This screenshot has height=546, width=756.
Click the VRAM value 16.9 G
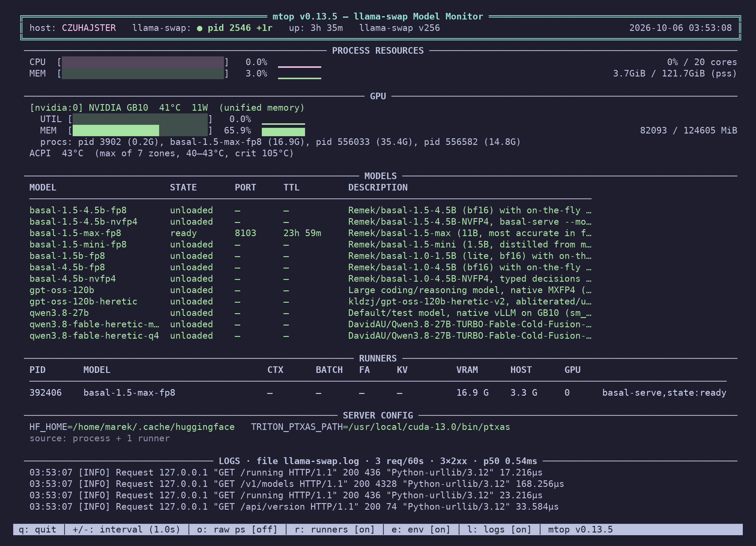(472, 393)
